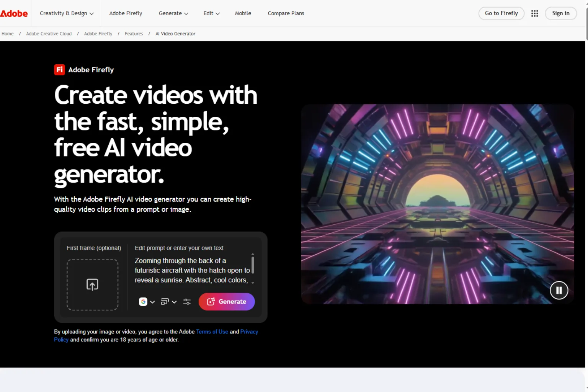588x392 pixels.
Task: Expand the Edit menu
Action: pyautogui.click(x=211, y=13)
